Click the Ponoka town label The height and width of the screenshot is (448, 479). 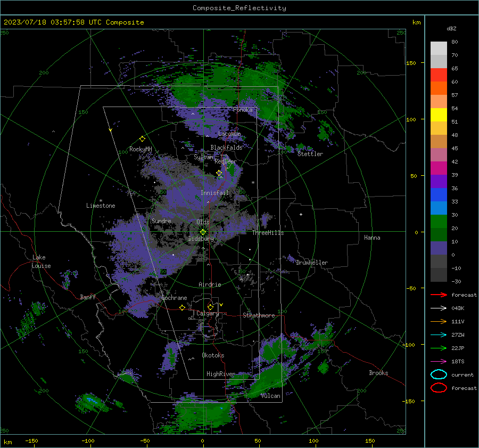(x=243, y=110)
